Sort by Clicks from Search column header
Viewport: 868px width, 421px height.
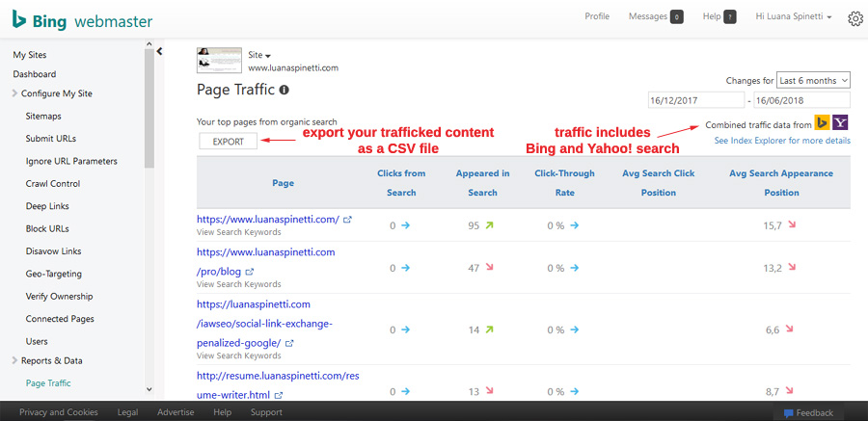(x=401, y=183)
